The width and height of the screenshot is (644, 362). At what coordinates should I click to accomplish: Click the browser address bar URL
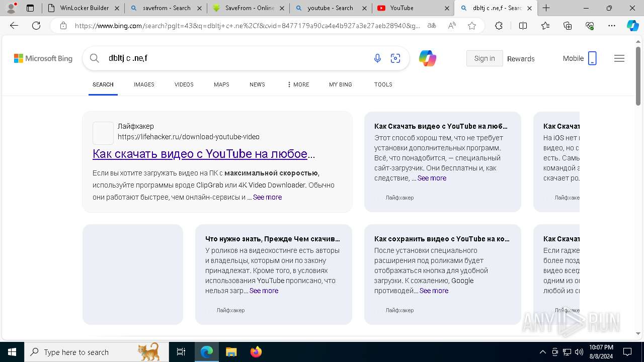248,26
